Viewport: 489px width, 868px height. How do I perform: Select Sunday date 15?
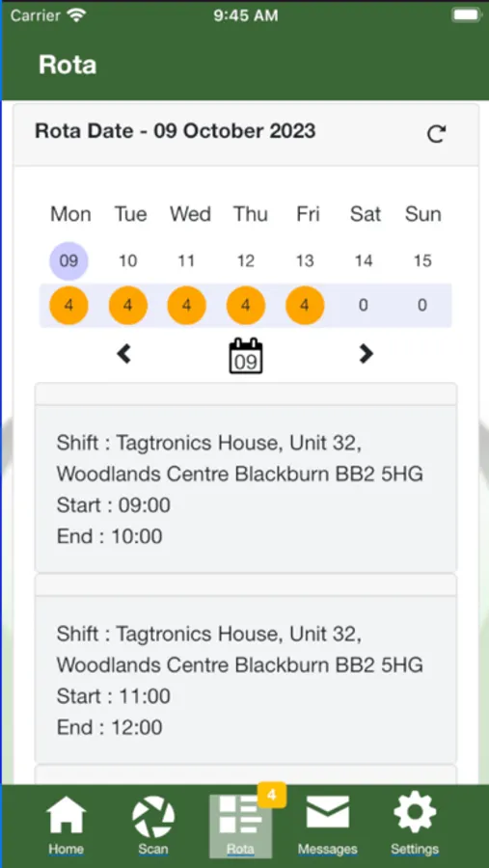click(422, 260)
